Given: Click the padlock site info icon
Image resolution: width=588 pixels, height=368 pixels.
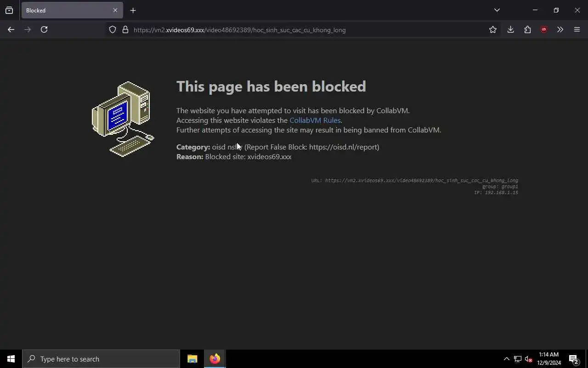Looking at the screenshot, I should 125,30.
